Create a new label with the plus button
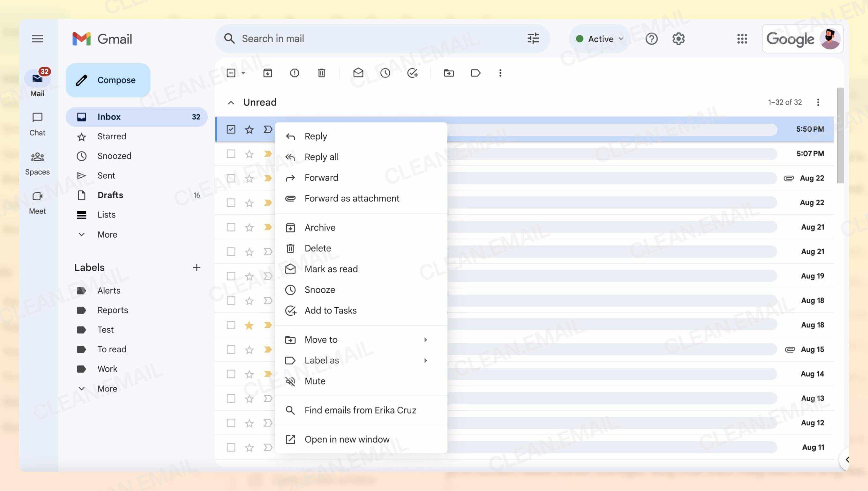Viewport: 868px width, 491px height. click(x=197, y=267)
